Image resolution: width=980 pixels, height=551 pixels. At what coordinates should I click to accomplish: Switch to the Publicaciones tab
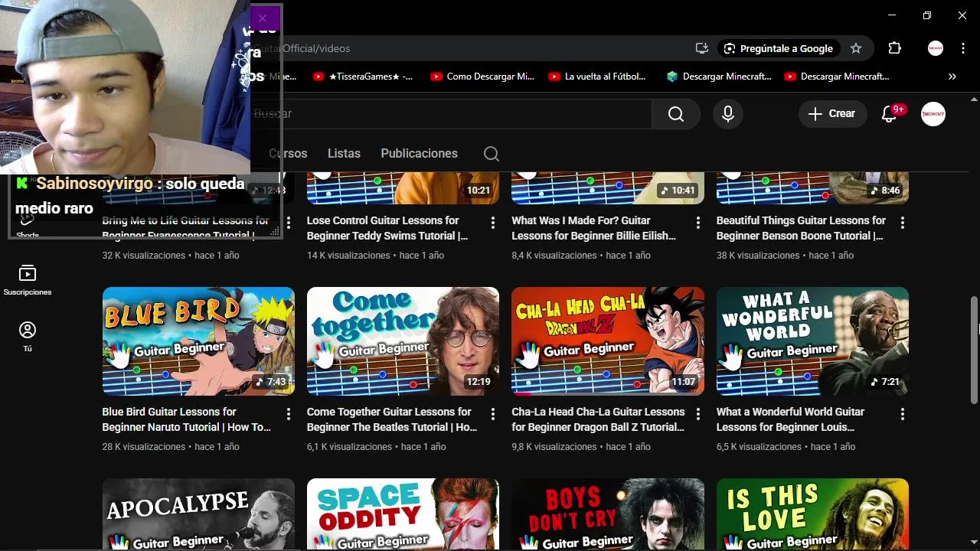coord(419,154)
